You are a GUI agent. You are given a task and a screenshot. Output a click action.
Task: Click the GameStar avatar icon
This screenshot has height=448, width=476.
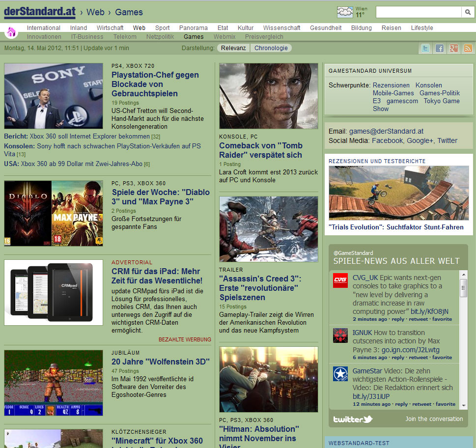[340, 374]
